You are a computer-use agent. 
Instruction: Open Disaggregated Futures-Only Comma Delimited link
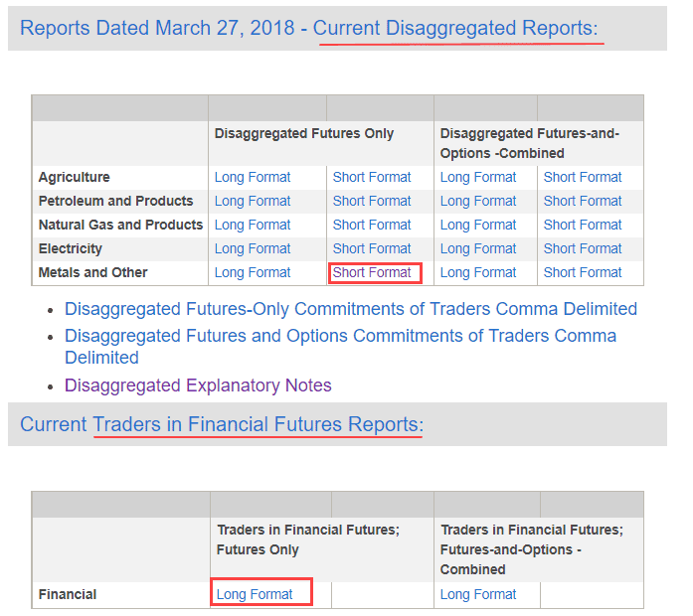(x=350, y=309)
